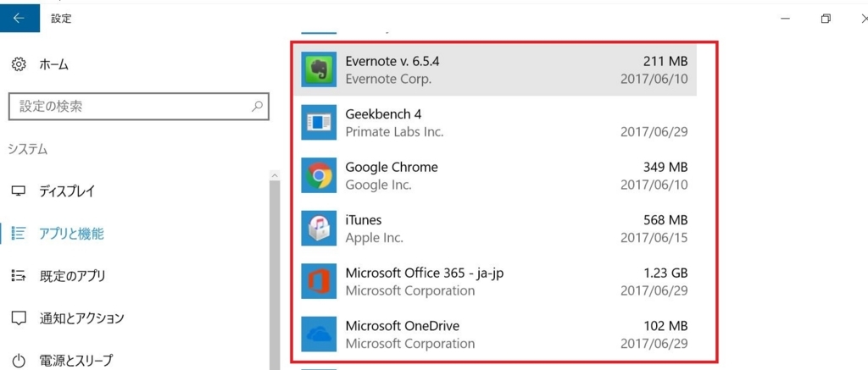Click the sidebar scrollbar up arrow
Image resolution: width=868 pixels, height=370 pixels.
[275, 175]
